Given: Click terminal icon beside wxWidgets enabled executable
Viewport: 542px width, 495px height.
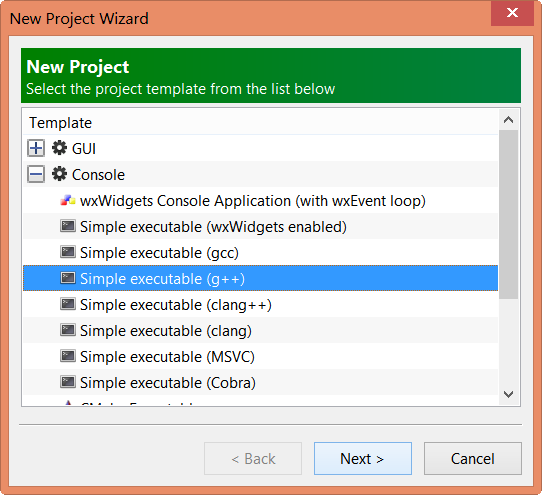Looking at the screenshot, I should (x=68, y=226).
